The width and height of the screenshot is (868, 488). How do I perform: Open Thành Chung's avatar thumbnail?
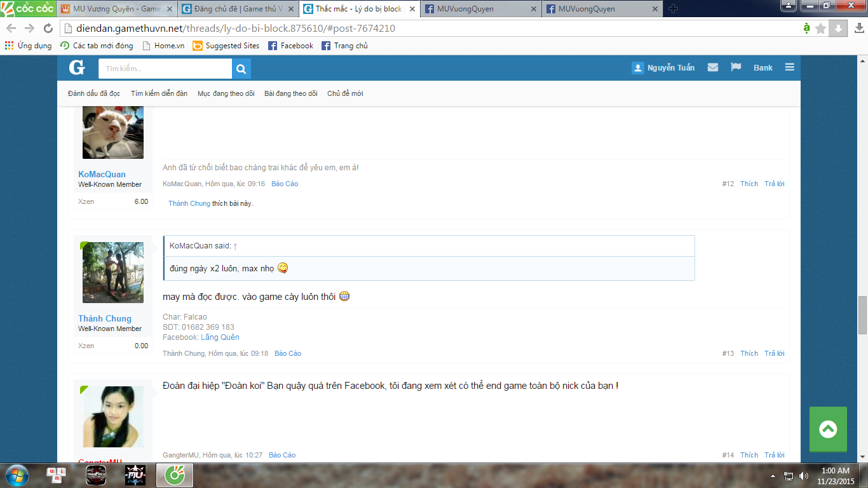[x=113, y=273]
